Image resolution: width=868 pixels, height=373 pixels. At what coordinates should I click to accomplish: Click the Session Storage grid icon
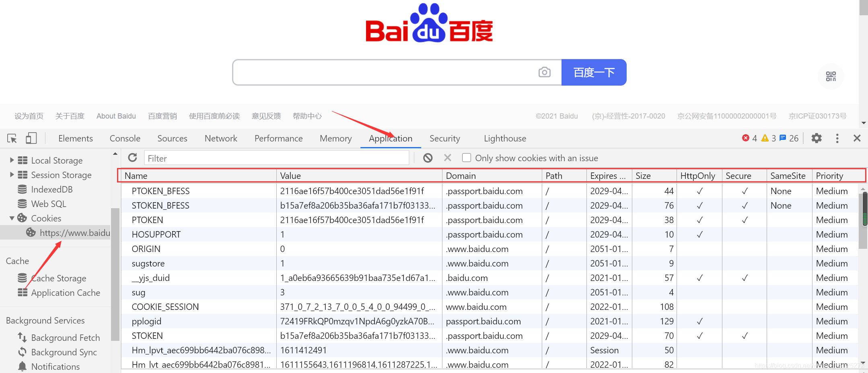click(23, 174)
